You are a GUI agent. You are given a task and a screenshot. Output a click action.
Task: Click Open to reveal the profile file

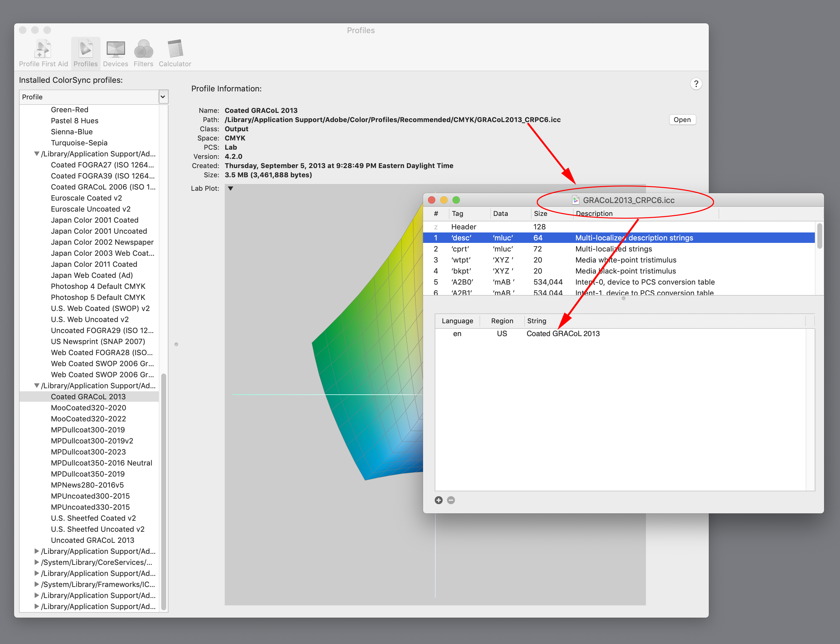click(x=682, y=120)
